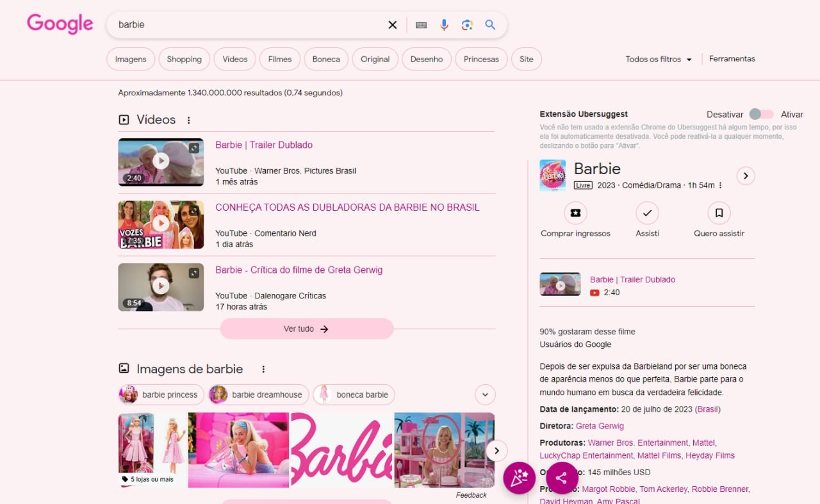Open the Barbie dolls shopping image

(x=152, y=450)
